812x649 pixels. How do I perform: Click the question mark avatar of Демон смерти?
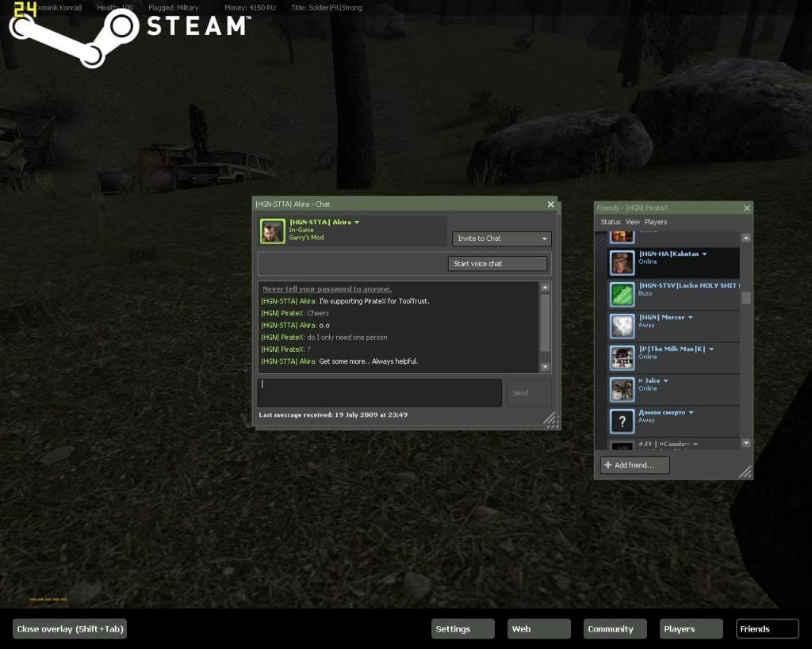pos(622,422)
